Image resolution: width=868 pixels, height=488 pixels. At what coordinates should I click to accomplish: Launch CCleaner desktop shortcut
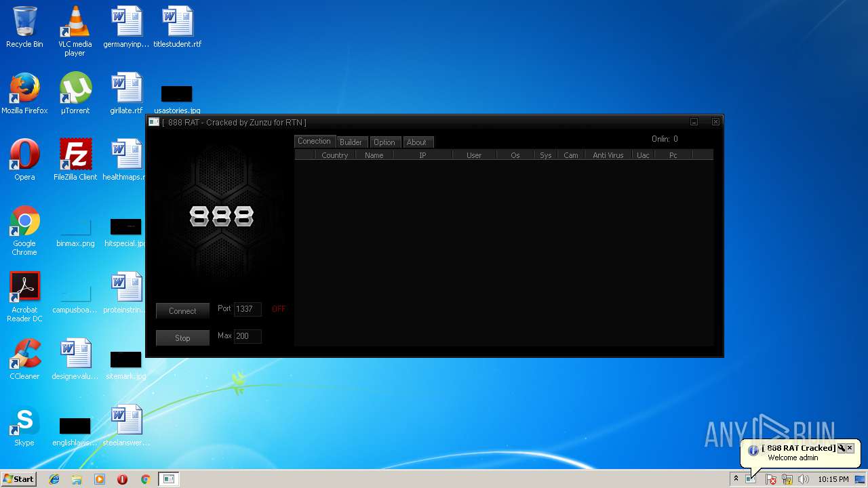[24, 359]
